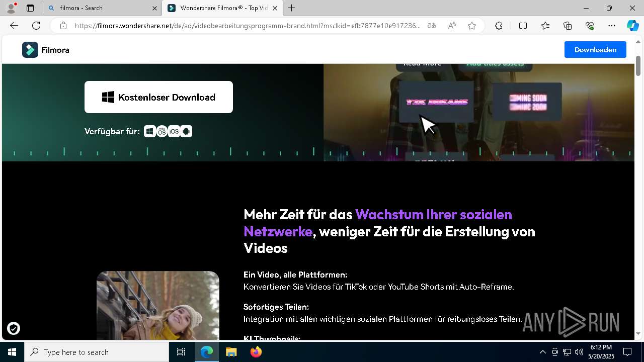This screenshot has height=362, width=644.
Task: Show hidden system tray icons chevron
Action: pos(542,352)
